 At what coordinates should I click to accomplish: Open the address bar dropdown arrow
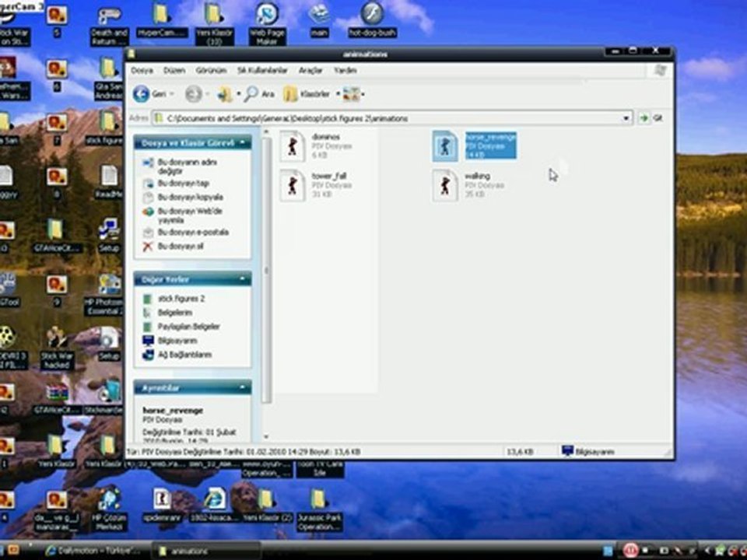[x=626, y=118]
